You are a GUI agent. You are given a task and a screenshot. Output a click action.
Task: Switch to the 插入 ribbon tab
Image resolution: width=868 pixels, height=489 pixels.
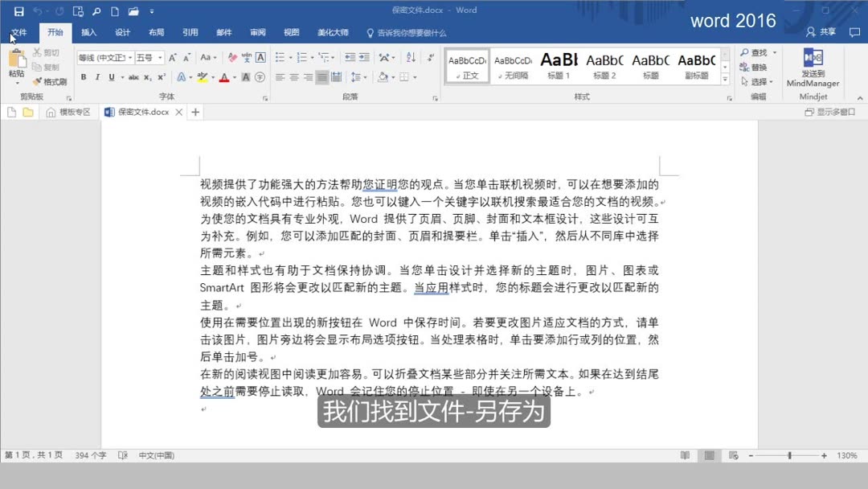click(x=88, y=33)
